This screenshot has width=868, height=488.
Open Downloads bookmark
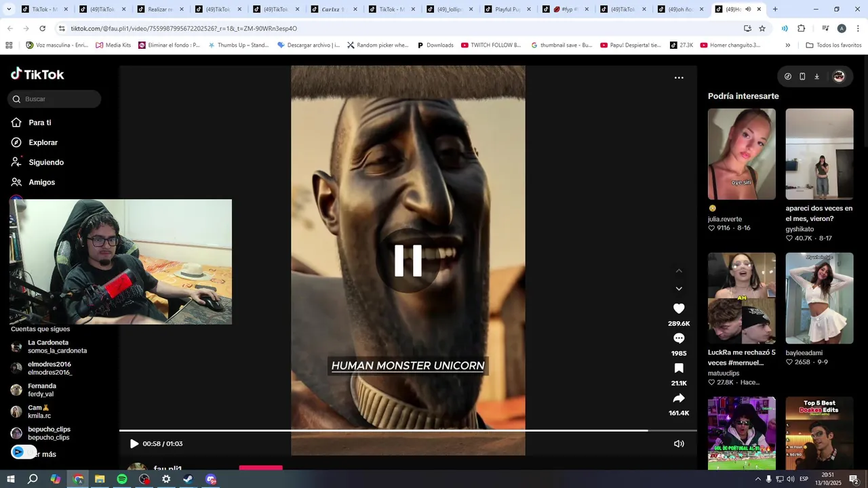[435, 45]
